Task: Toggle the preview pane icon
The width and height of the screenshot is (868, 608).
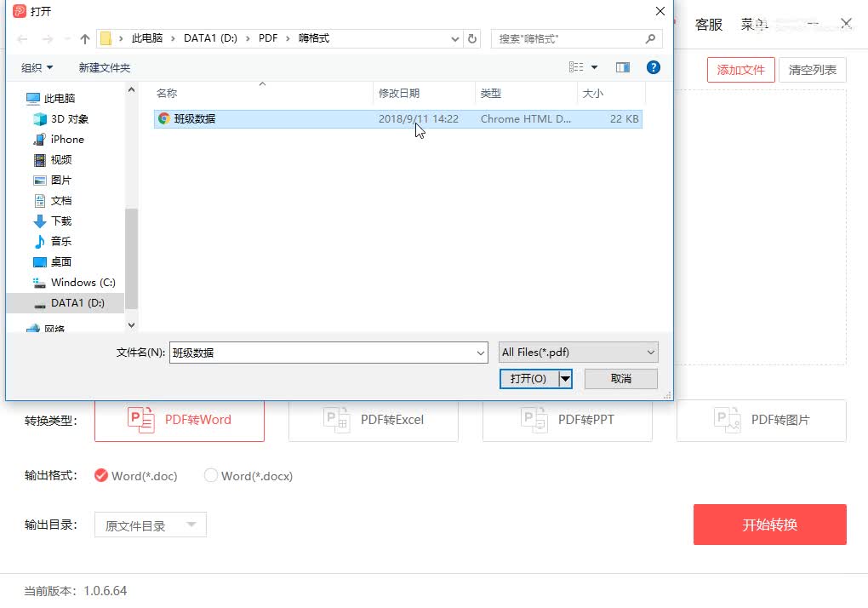Action: pyautogui.click(x=623, y=67)
